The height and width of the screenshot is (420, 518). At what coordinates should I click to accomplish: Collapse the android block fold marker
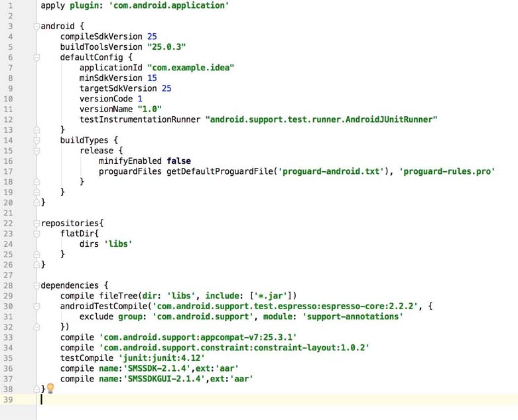tap(36, 27)
